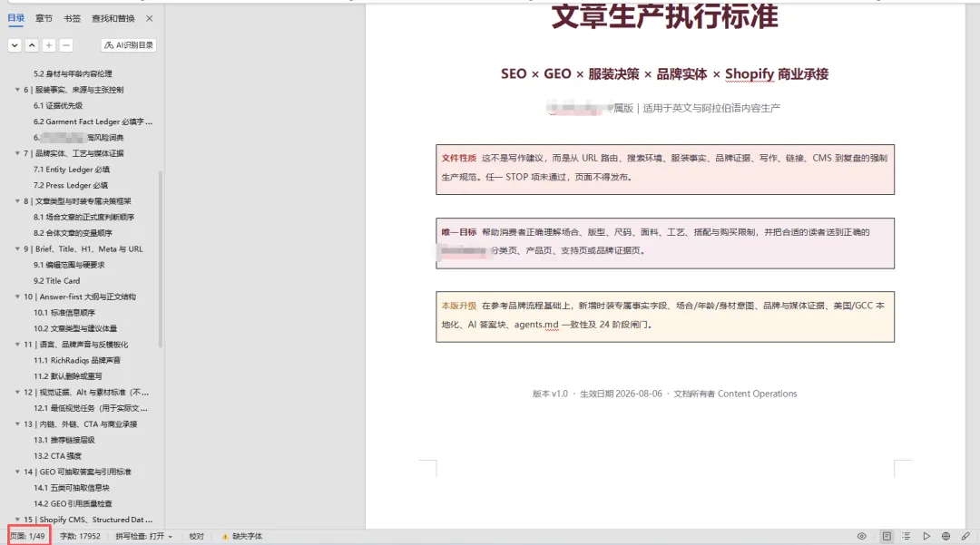980x545 pixels.
Task: Click the eye protection mode icon
Action: point(861,536)
